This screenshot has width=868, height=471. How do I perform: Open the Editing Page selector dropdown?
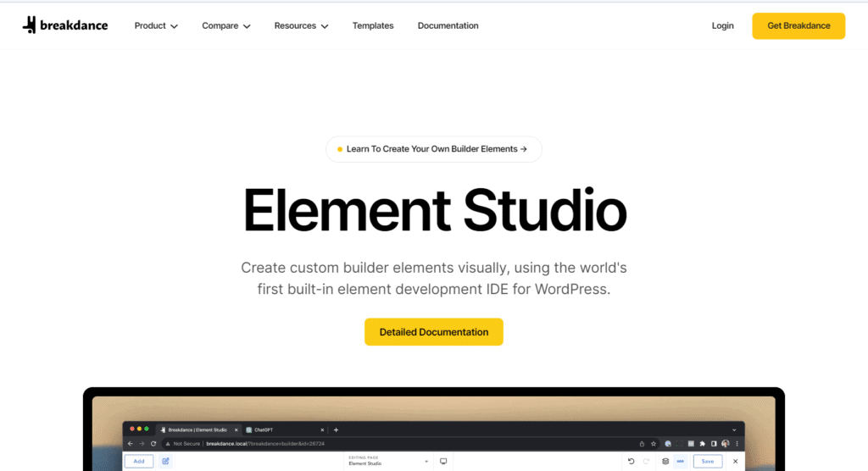(388, 462)
